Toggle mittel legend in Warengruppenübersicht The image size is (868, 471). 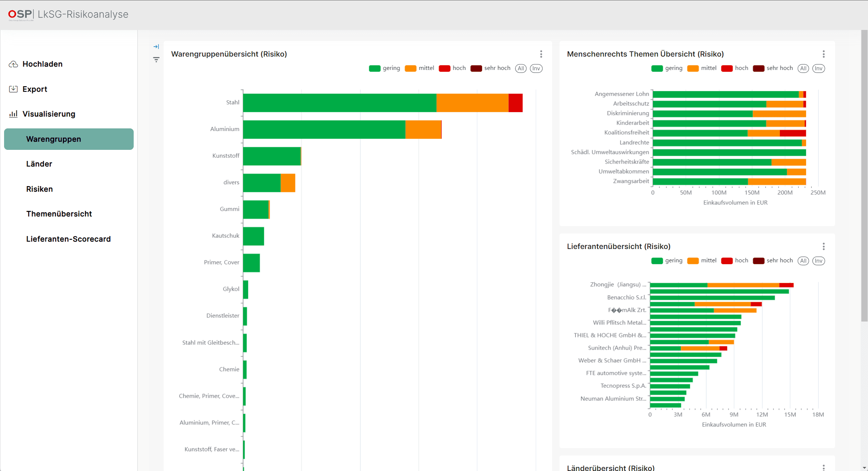point(419,68)
